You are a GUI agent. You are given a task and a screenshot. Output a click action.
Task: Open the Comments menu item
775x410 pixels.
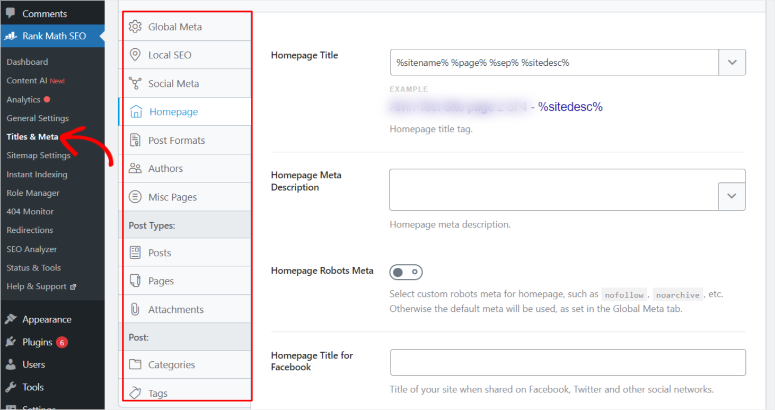(x=44, y=14)
